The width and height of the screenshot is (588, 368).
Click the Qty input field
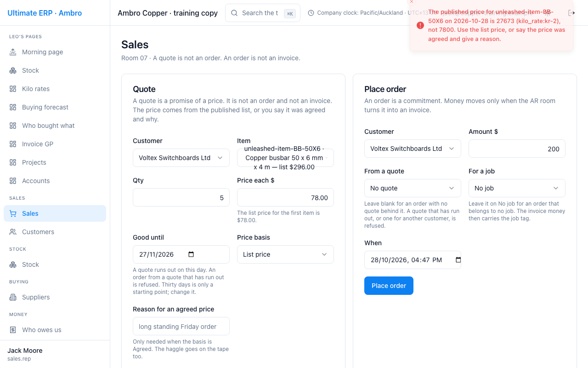pos(181,197)
